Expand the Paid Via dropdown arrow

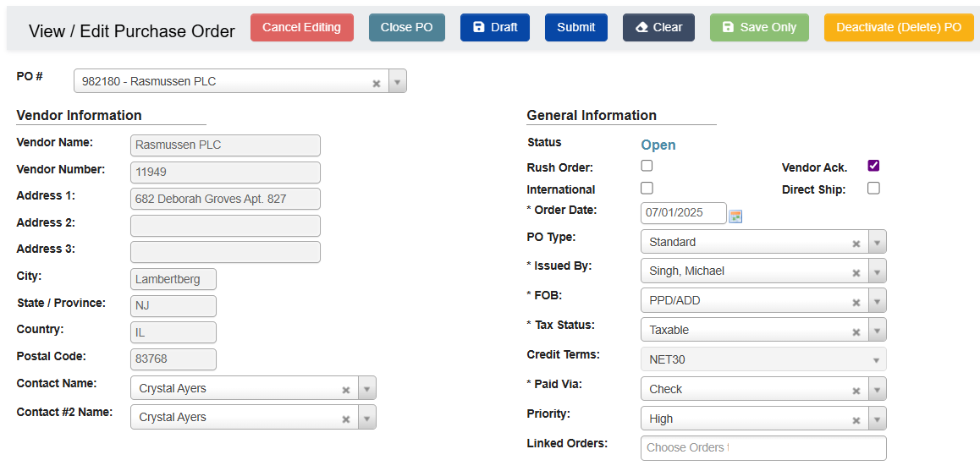click(x=878, y=388)
